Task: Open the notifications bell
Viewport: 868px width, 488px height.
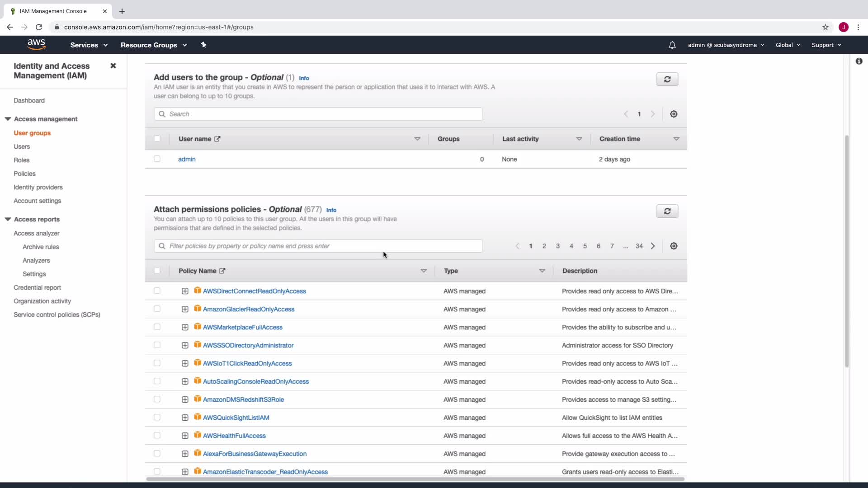Action: click(x=672, y=45)
